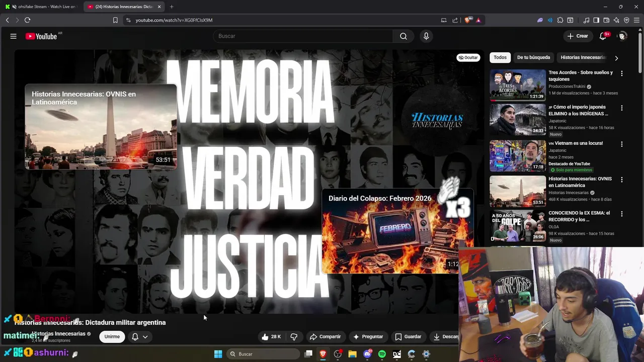Open Windows Start menu
Viewport: 644px width, 362px height.
click(218, 354)
